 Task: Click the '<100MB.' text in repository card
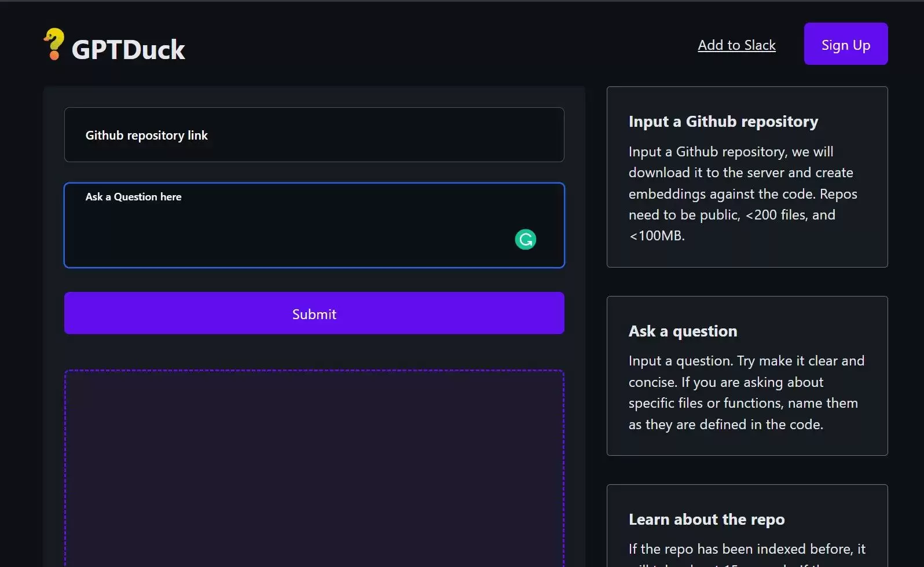657,236
